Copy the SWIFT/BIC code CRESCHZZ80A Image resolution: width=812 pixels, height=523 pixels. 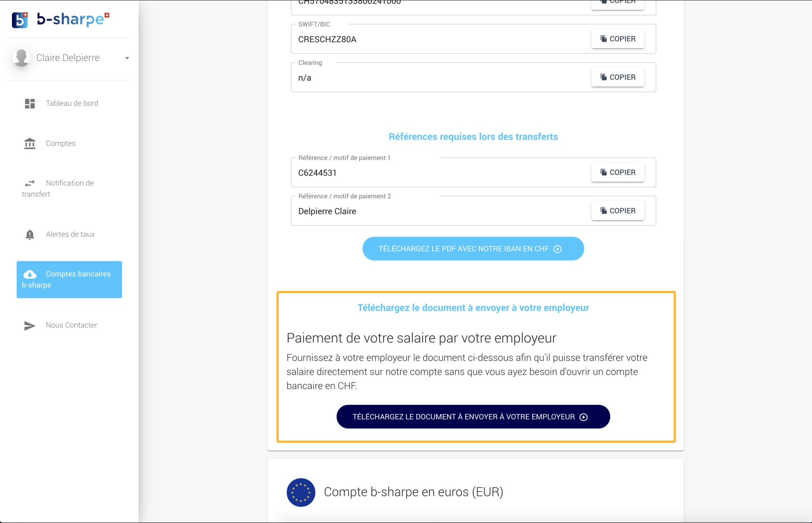(617, 39)
